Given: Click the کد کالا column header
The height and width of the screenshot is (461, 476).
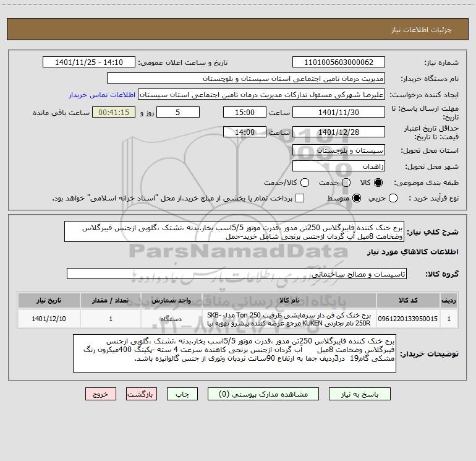Looking at the screenshot, I should pyautogui.click(x=408, y=300).
